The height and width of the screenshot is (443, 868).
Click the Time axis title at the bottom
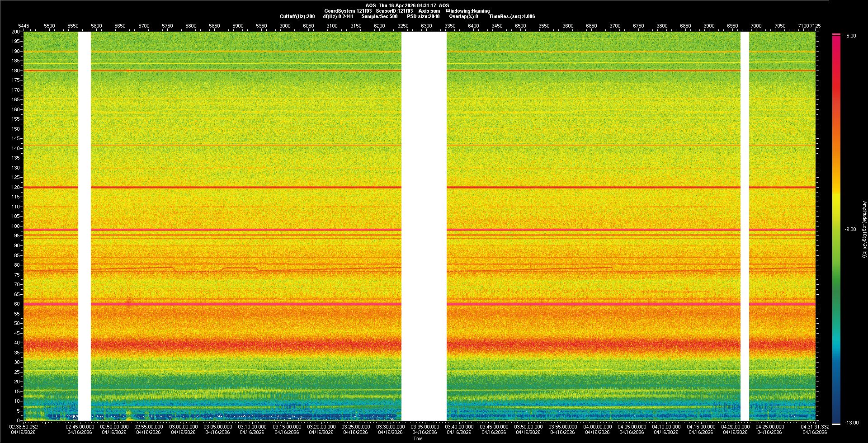[x=418, y=438]
